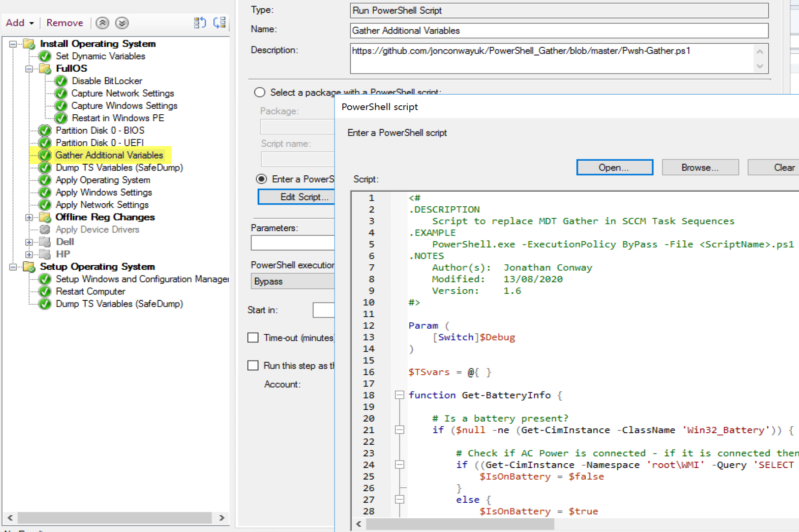Select the 'Select a package' radio button

260,92
